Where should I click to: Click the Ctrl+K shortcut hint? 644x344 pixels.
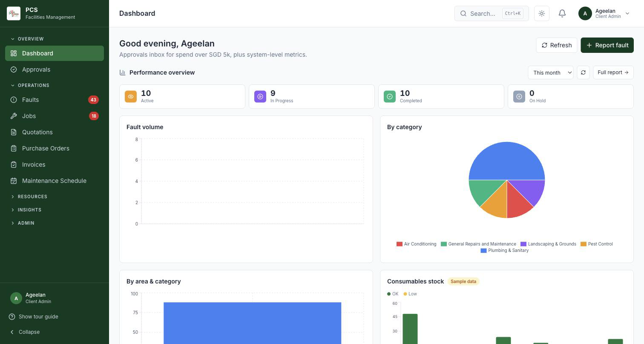point(513,14)
